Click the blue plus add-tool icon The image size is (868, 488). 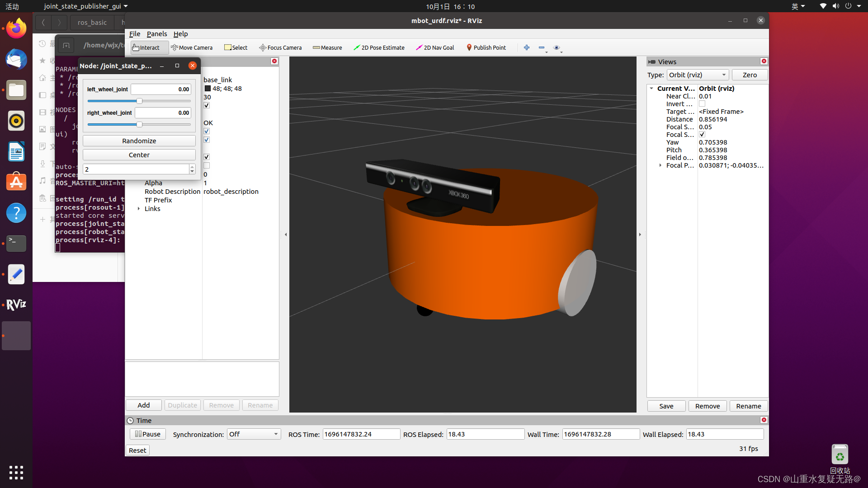pos(527,47)
